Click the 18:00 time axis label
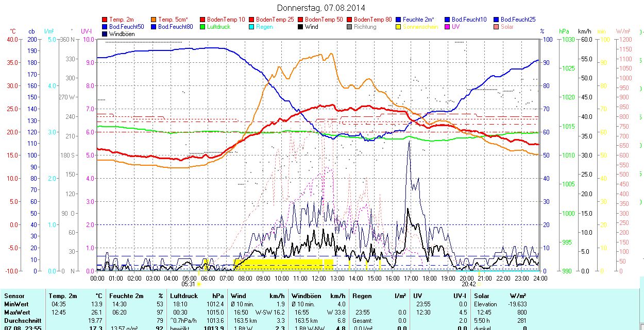 coord(430,279)
